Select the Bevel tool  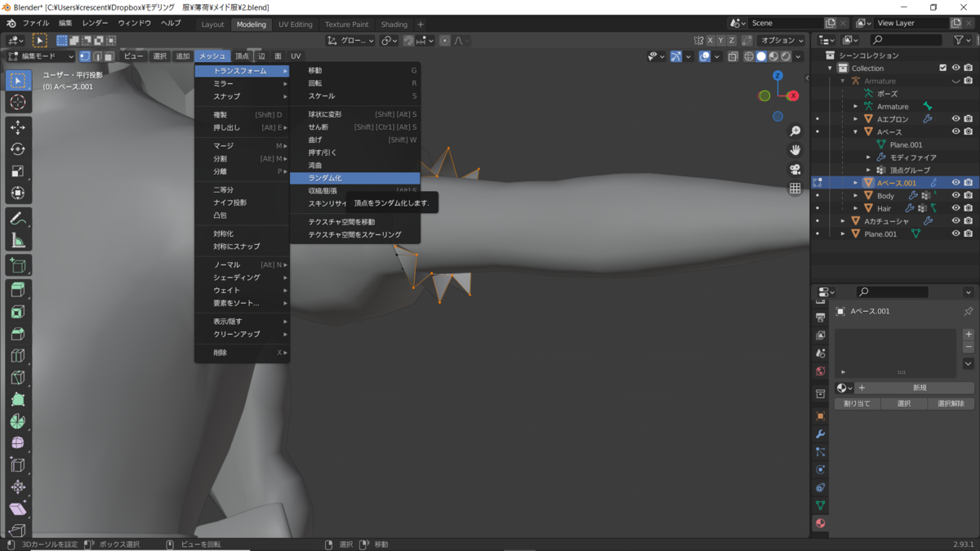pyautogui.click(x=18, y=334)
